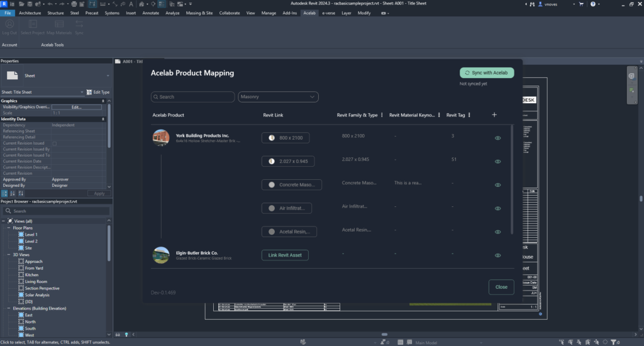The height and width of the screenshot is (346, 644).
Task: Click the Search field in product mapping
Action: (x=192, y=97)
